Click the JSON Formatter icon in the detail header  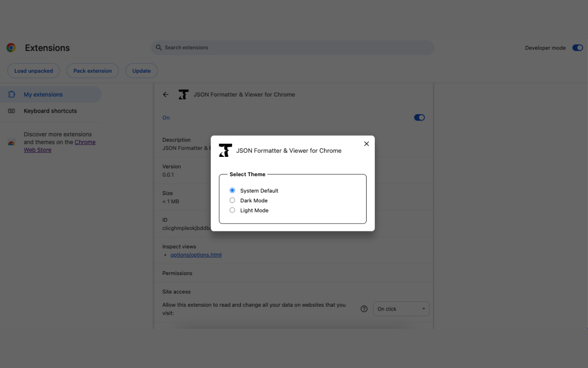[183, 94]
